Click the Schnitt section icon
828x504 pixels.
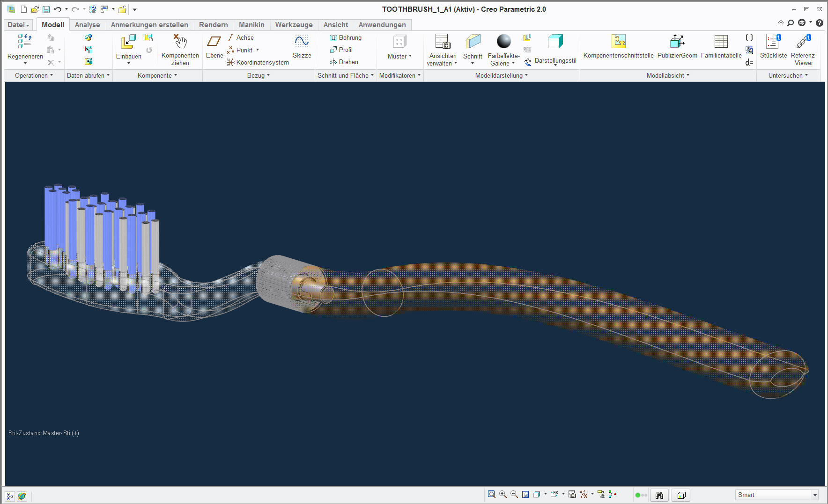point(473,41)
